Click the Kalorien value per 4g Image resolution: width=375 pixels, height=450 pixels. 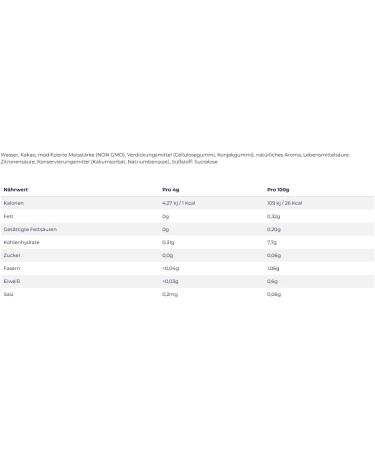pos(179,203)
